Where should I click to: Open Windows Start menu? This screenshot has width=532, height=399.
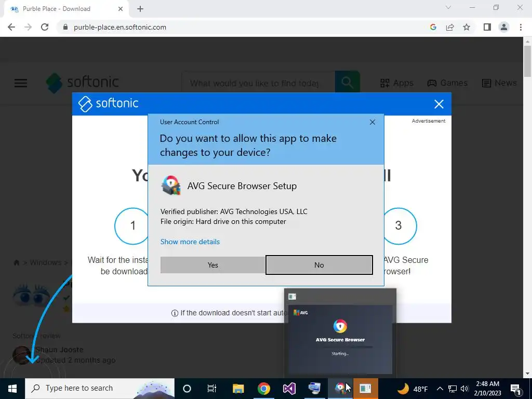(x=12, y=389)
